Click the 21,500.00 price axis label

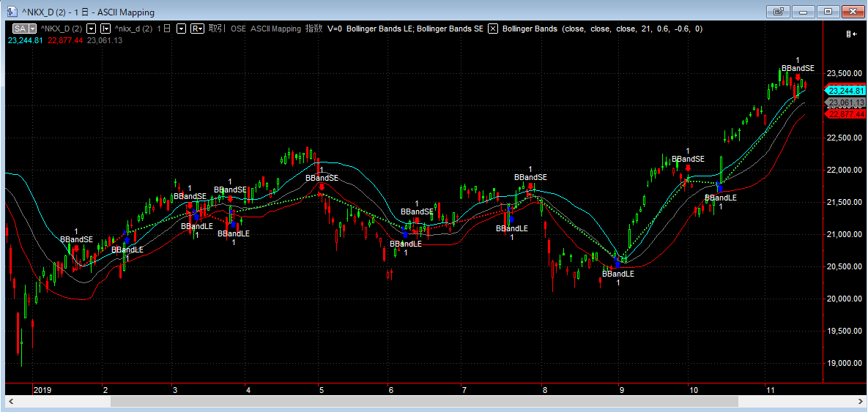click(x=845, y=203)
